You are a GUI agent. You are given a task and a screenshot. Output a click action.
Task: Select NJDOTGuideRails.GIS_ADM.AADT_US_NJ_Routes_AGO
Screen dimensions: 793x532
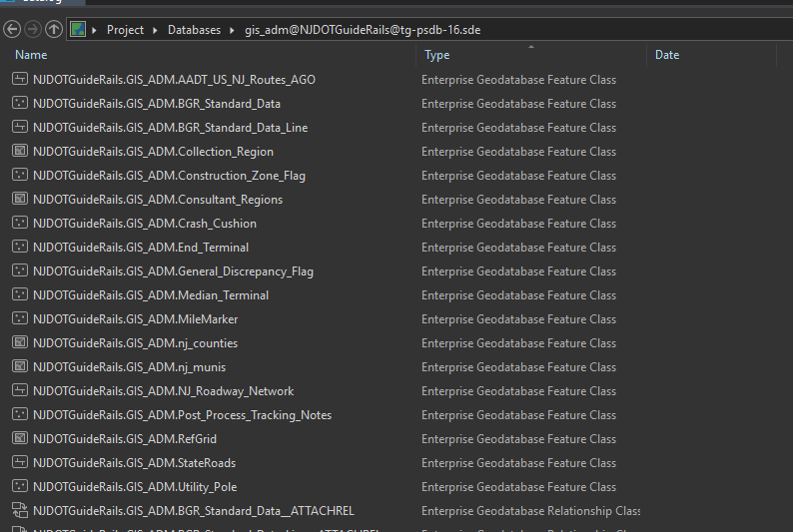pos(174,80)
